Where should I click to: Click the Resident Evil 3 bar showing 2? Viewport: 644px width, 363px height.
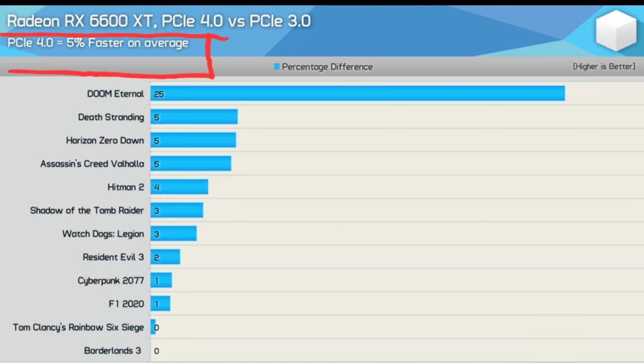165,257
